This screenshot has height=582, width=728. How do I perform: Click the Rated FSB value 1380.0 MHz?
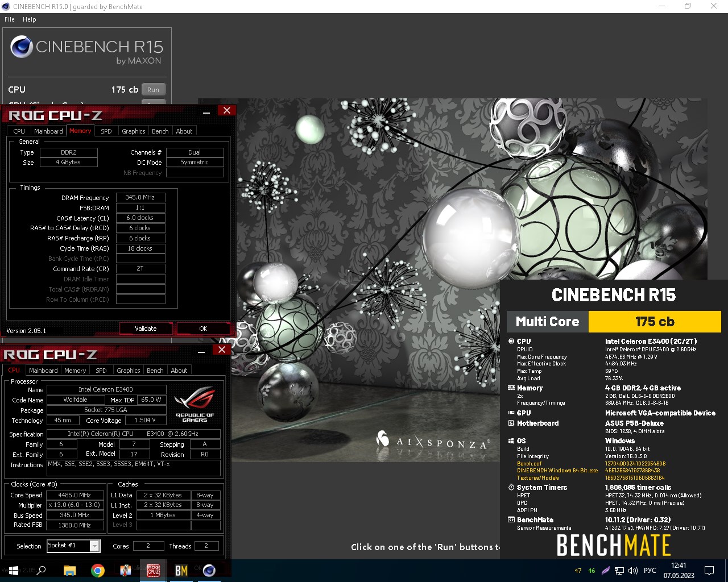[x=75, y=526]
